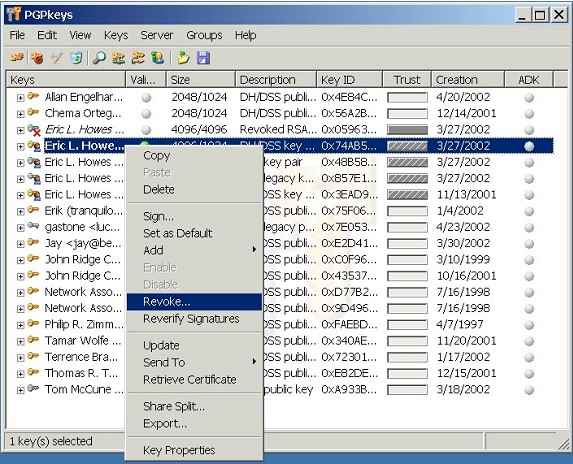Click the server and user groups icon
Screen dimensions: 573x464
click(158, 58)
